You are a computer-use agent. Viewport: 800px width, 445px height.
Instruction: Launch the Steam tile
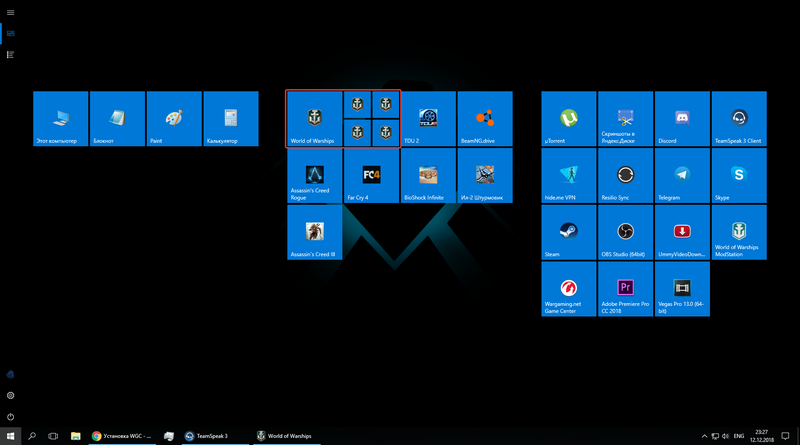pos(569,232)
